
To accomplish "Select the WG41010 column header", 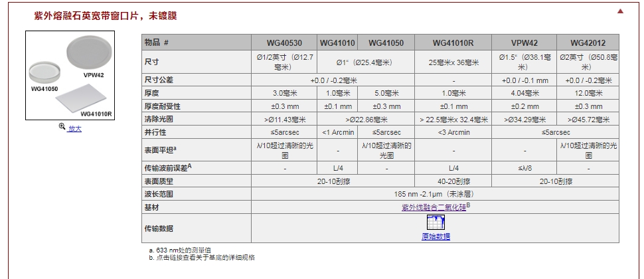I will pyautogui.click(x=337, y=43).
